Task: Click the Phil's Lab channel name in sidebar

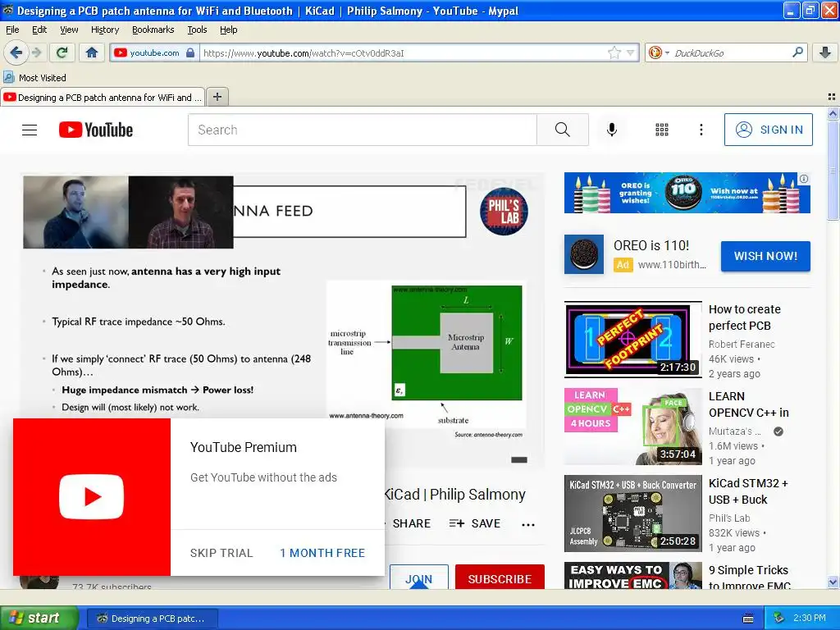Action: coord(729,518)
